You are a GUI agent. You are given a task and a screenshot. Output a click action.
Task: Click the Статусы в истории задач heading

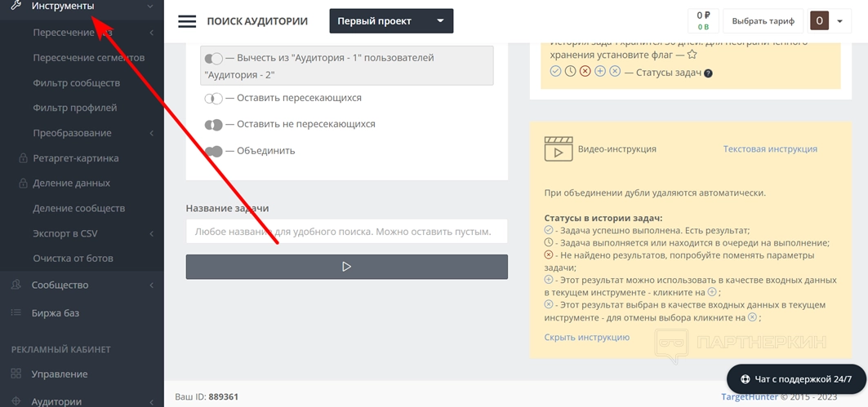603,219
